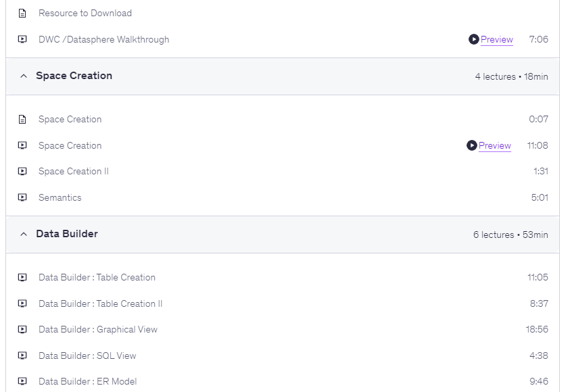Click video icon beside Space Creation II
The image size is (572, 392).
pos(22,172)
